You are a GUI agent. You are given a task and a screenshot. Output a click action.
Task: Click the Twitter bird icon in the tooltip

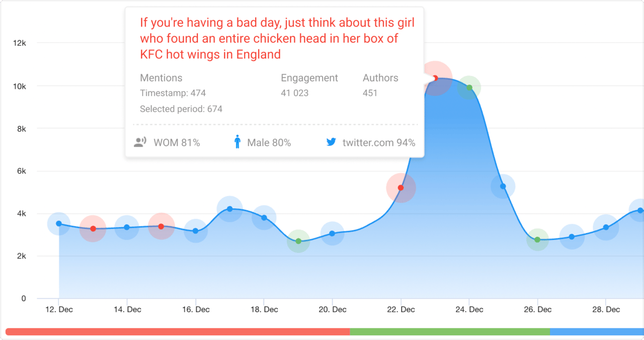click(x=331, y=142)
